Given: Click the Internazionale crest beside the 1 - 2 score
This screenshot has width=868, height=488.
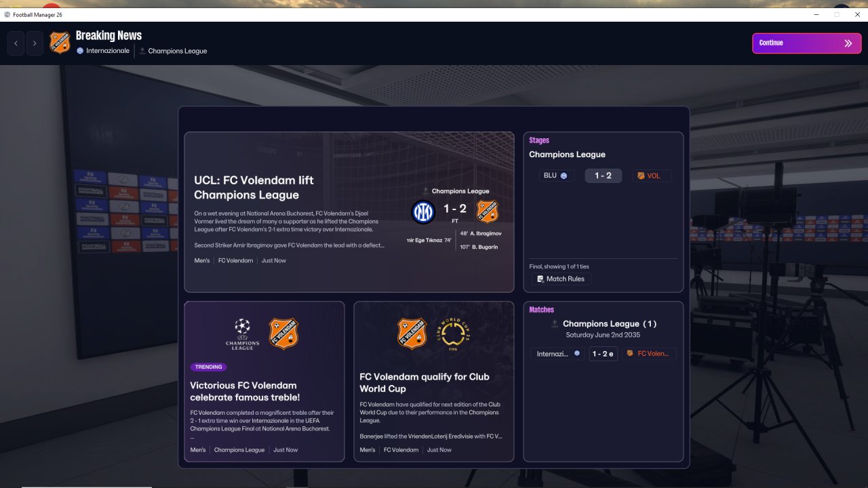Looking at the screenshot, I should click(x=423, y=212).
